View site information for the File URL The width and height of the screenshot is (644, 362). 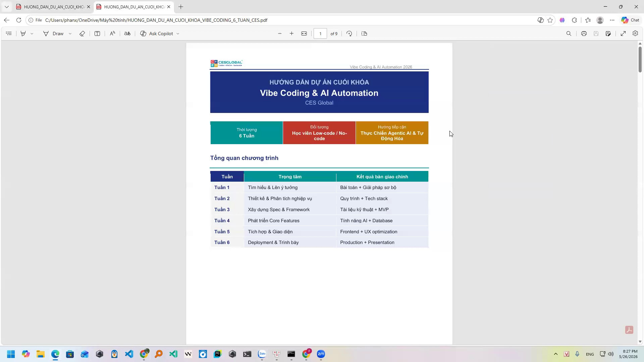35,20
